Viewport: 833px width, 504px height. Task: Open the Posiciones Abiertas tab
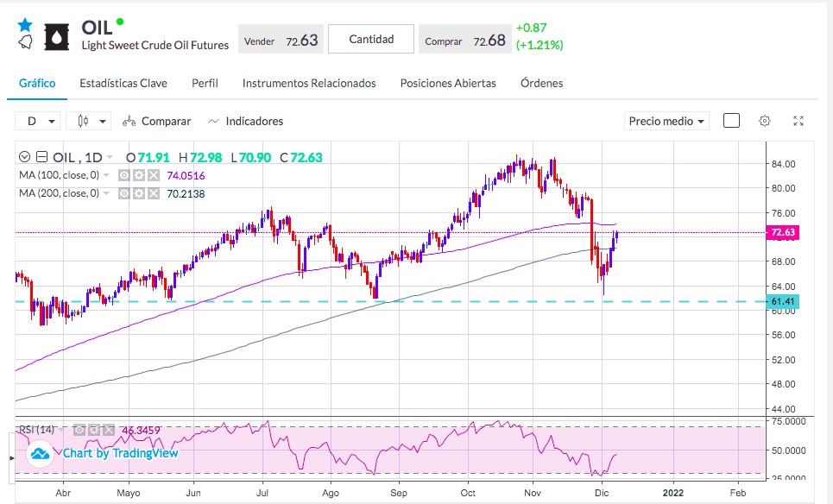[x=448, y=84]
